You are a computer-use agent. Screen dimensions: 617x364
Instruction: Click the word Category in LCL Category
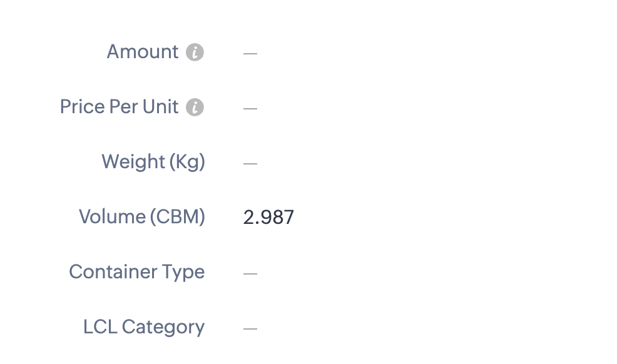[163, 327]
